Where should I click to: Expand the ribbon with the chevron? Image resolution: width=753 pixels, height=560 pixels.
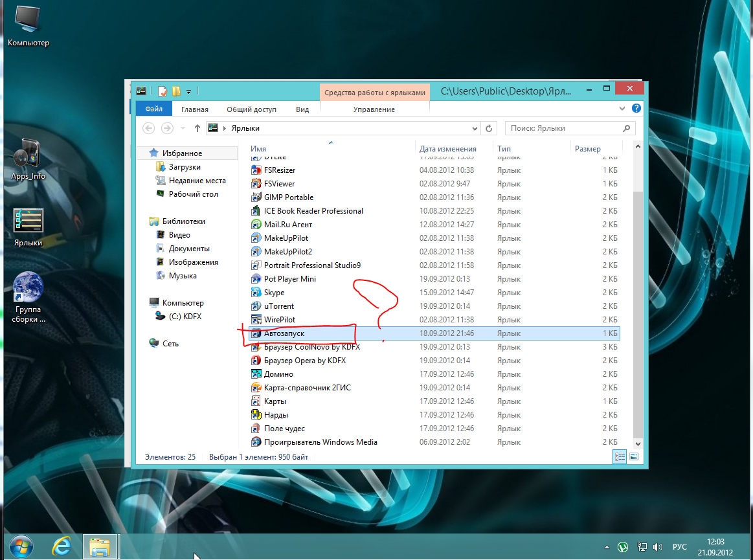point(622,109)
